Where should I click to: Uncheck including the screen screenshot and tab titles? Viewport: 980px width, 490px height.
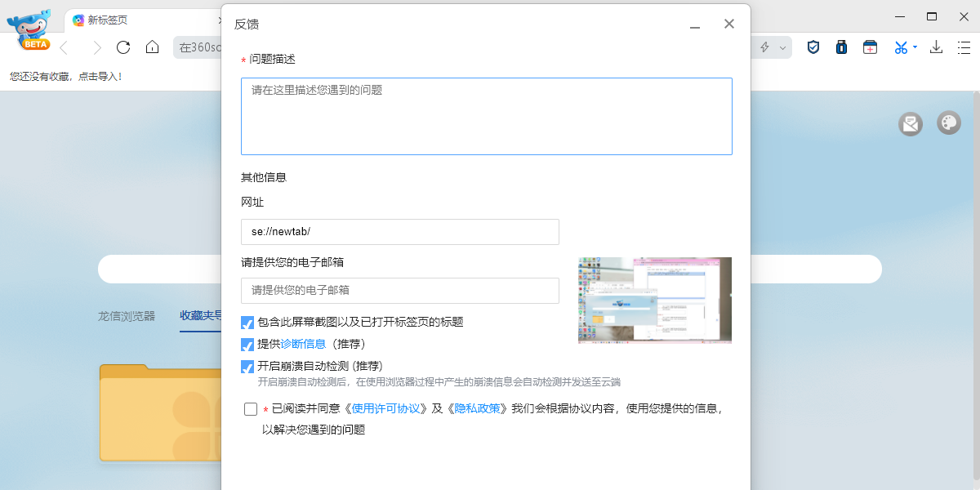pos(247,323)
